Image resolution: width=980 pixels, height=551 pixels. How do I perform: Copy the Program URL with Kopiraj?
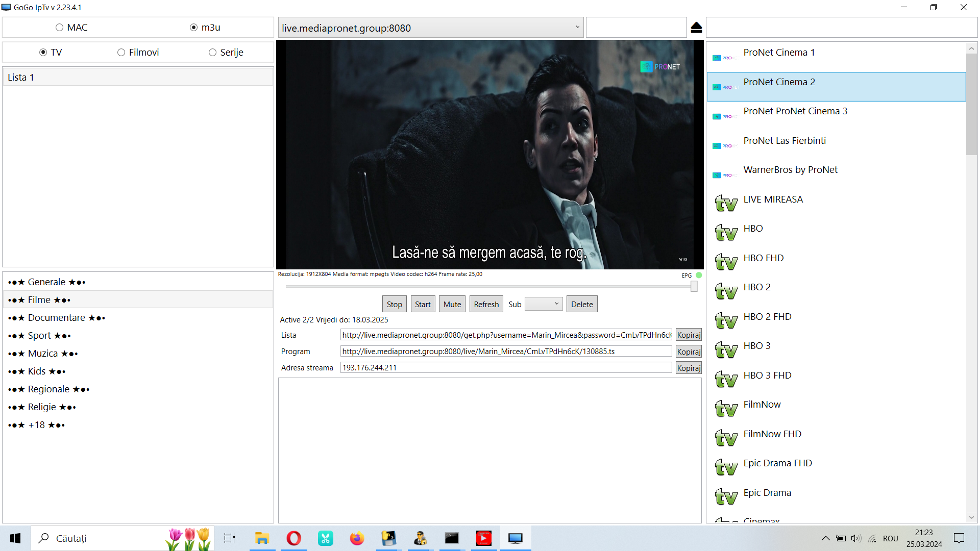click(689, 352)
